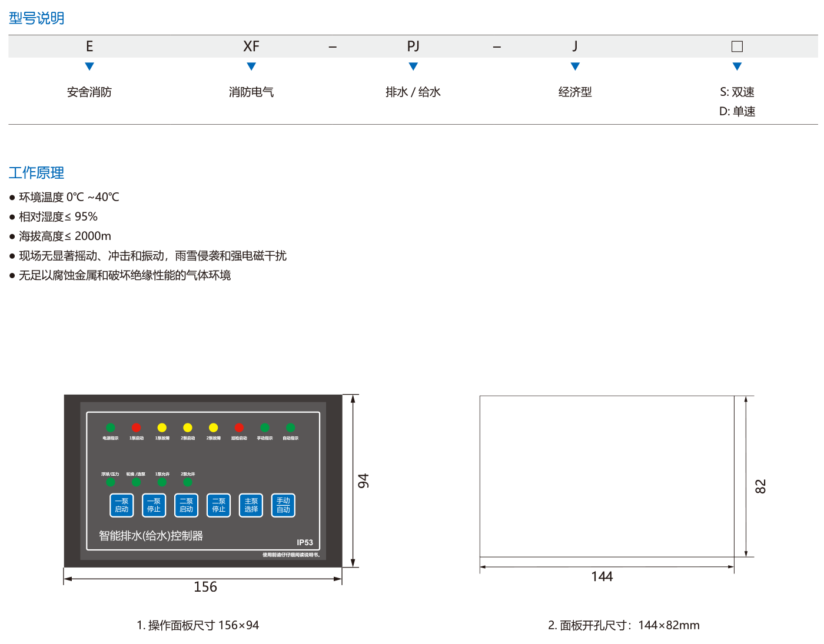Click the red 1泵启动 indicator light

click(x=137, y=428)
